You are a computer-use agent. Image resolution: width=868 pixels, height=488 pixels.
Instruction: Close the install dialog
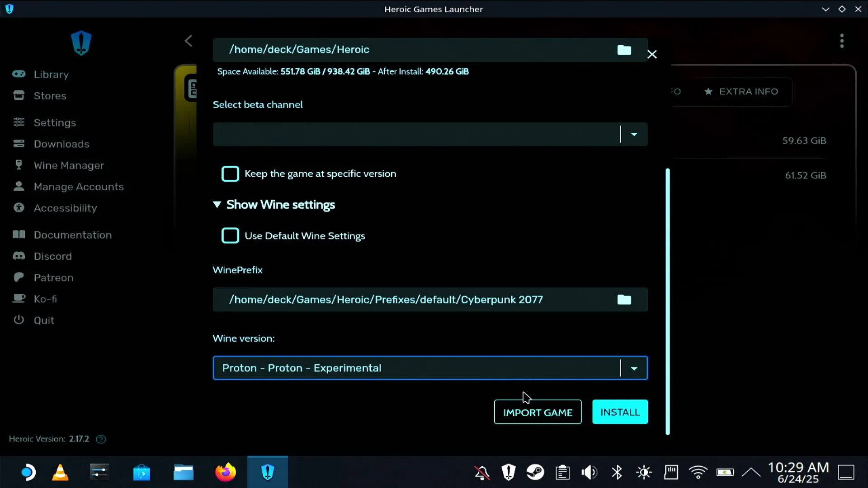point(652,54)
